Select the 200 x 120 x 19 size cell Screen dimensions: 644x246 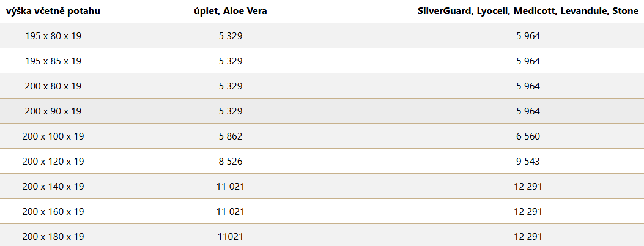tap(53, 161)
